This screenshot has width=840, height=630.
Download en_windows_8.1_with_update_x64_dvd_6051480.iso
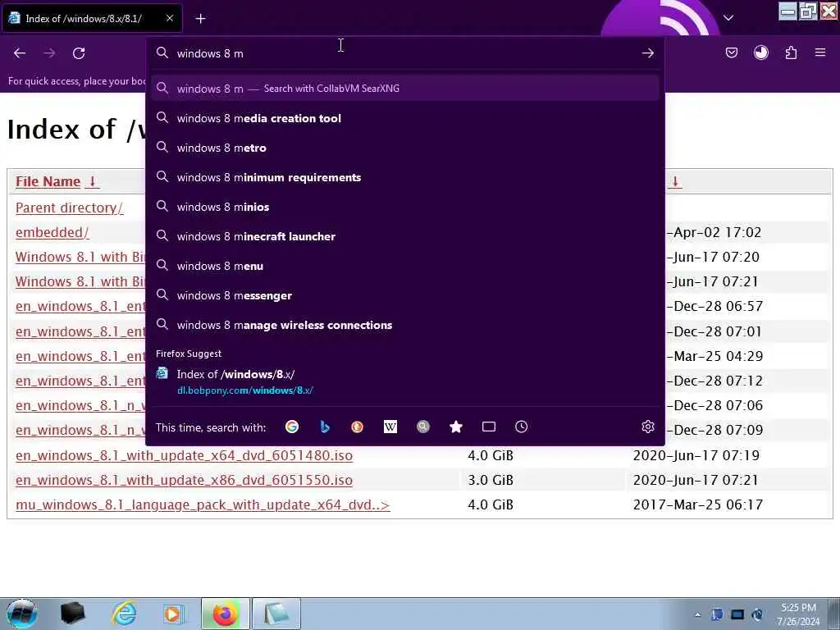(185, 455)
